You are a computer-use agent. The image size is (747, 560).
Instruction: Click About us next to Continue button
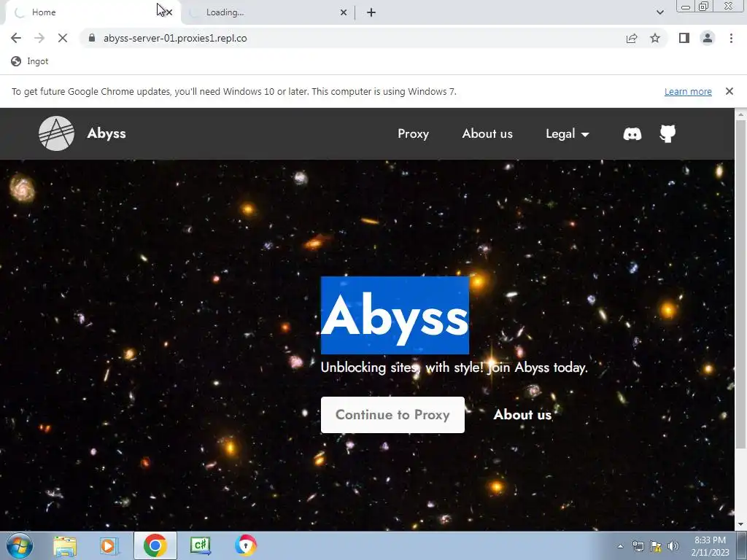[x=522, y=415]
